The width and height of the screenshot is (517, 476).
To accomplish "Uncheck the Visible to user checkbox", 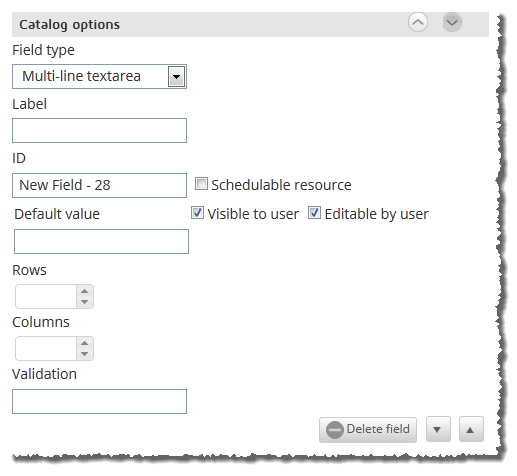I will (197, 213).
